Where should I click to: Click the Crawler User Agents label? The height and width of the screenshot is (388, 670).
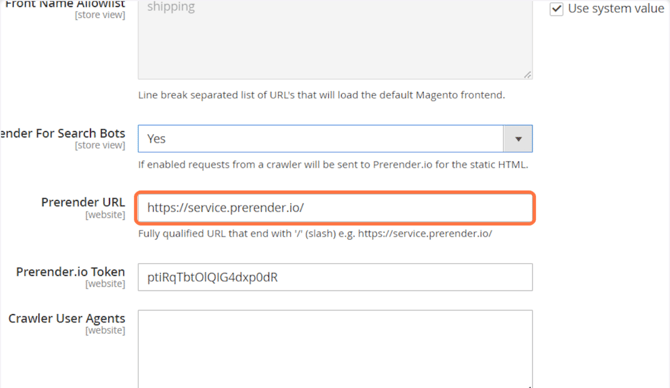pos(67,318)
